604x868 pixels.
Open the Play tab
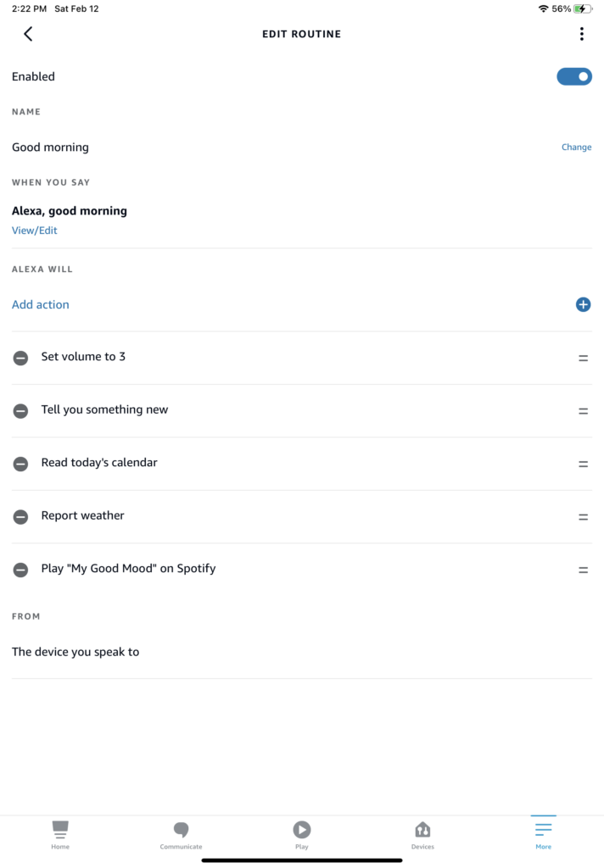[302, 834]
